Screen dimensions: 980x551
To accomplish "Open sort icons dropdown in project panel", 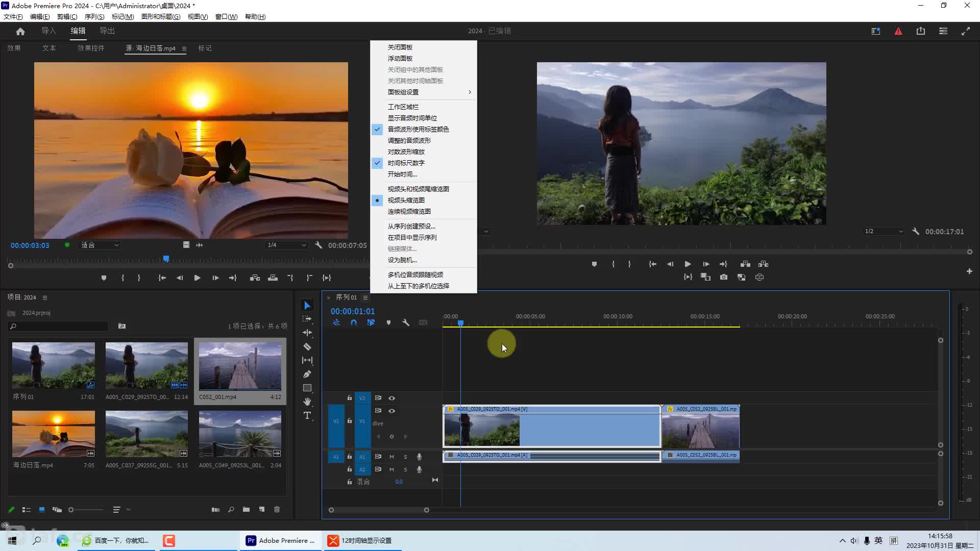I will [x=121, y=509].
